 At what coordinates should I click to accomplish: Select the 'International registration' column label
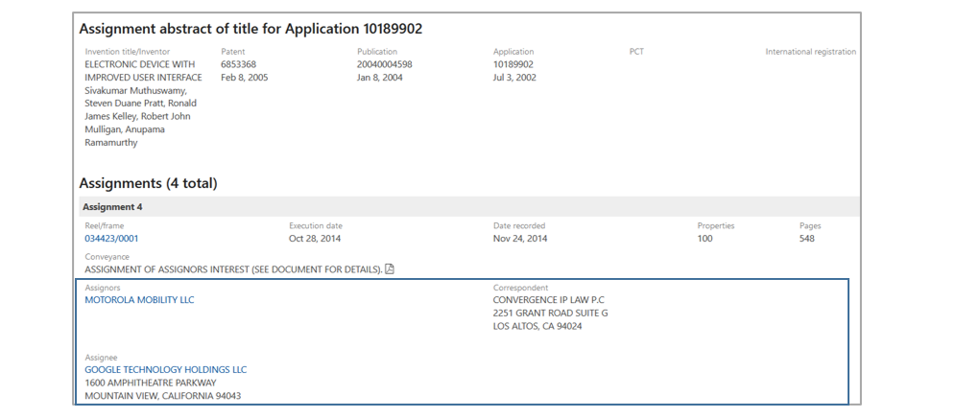tap(811, 52)
